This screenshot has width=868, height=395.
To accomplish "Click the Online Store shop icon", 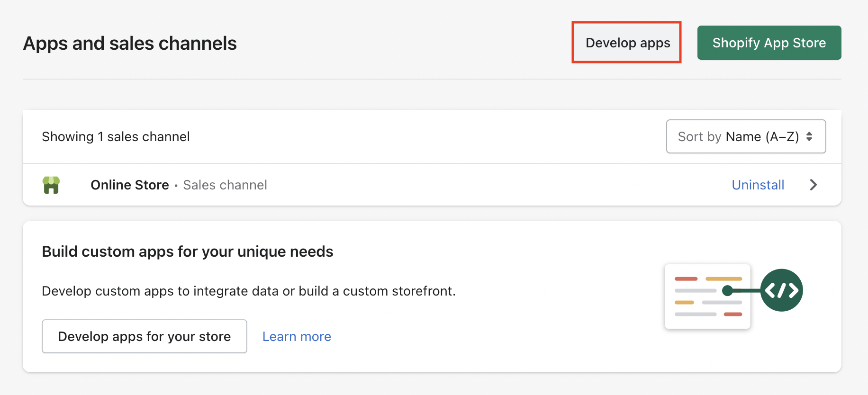I will tap(51, 185).
